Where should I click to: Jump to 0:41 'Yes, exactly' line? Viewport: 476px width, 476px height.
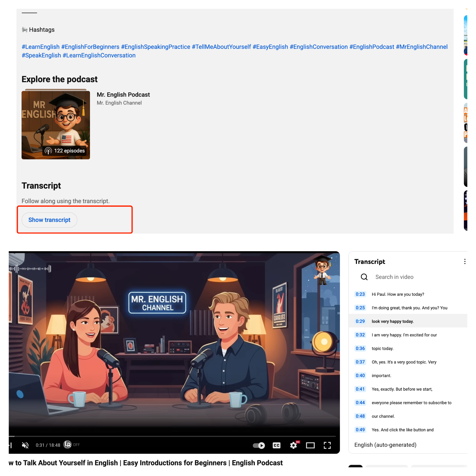coord(408,389)
